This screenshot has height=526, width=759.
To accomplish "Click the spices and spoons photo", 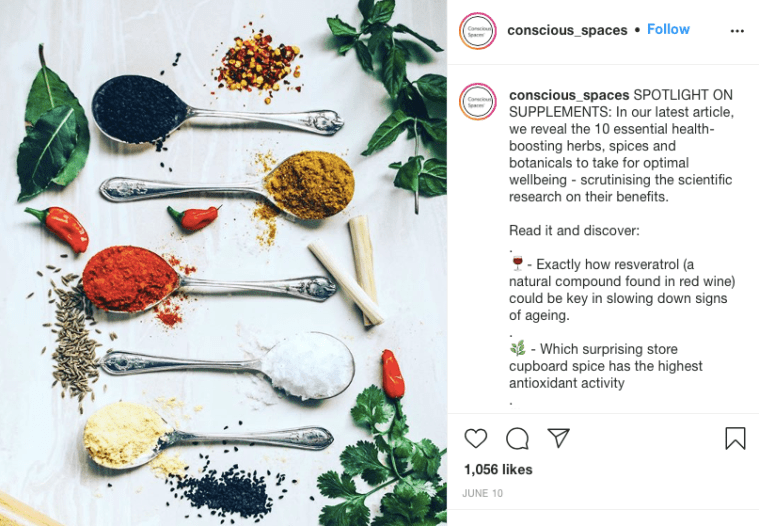I will pyautogui.click(x=223, y=263).
